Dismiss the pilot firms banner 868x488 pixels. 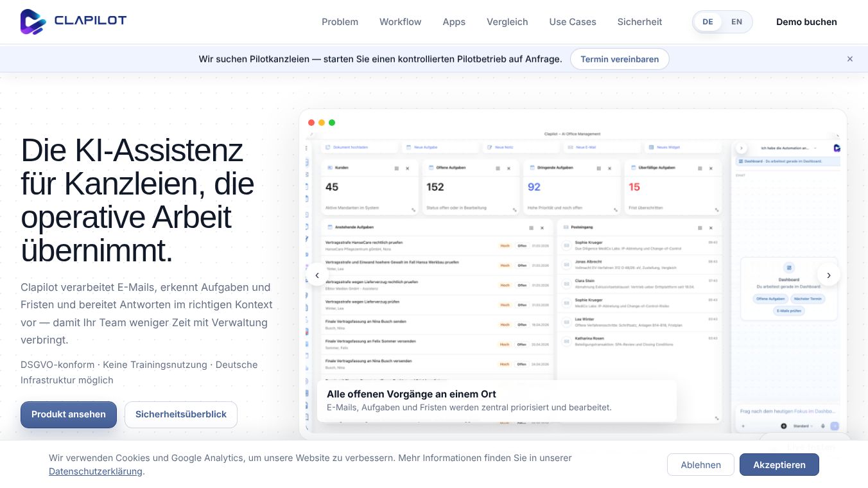point(850,59)
